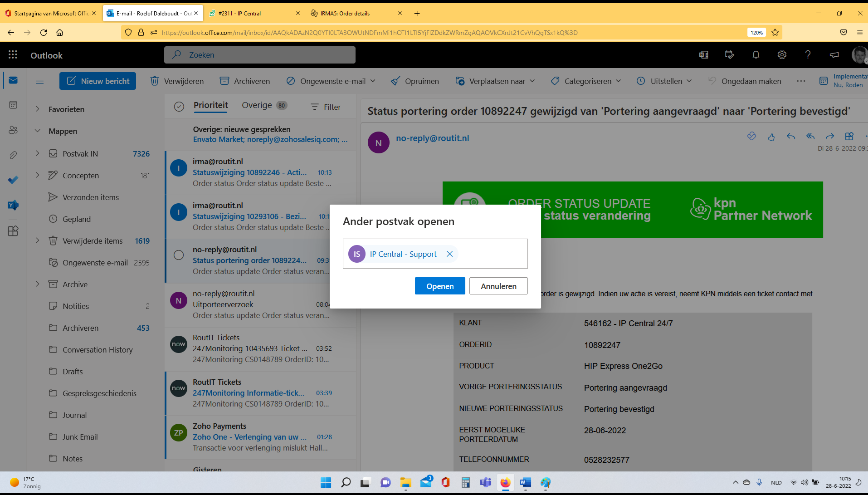Open Verzonden items folder
The height and width of the screenshot is (495, 868).
pyautogui.click(x=91, y=197)
